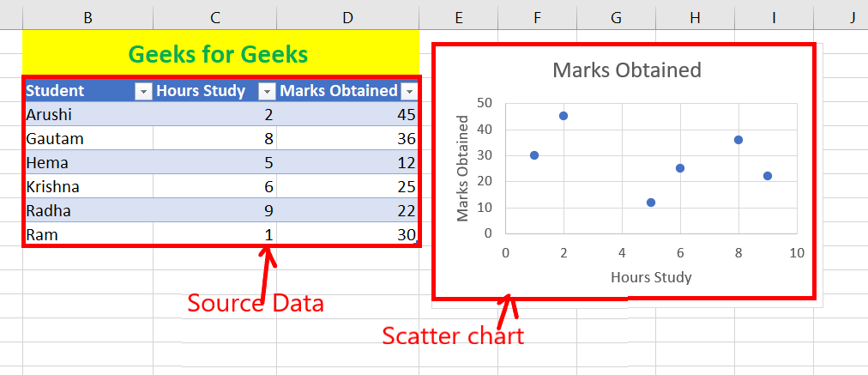Select Gautam's marks value 36
This screenshot has width=868, height=375.
[347, 138]
